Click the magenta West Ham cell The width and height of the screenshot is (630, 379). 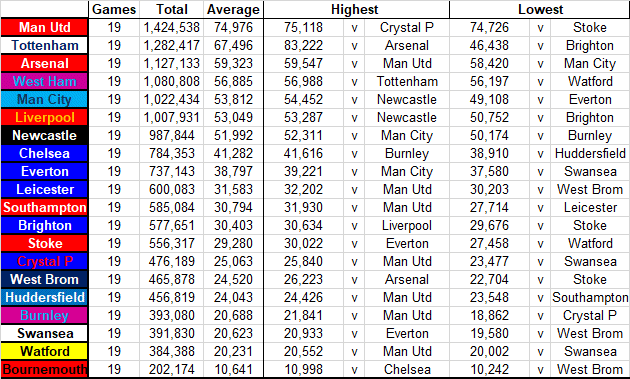44,82
